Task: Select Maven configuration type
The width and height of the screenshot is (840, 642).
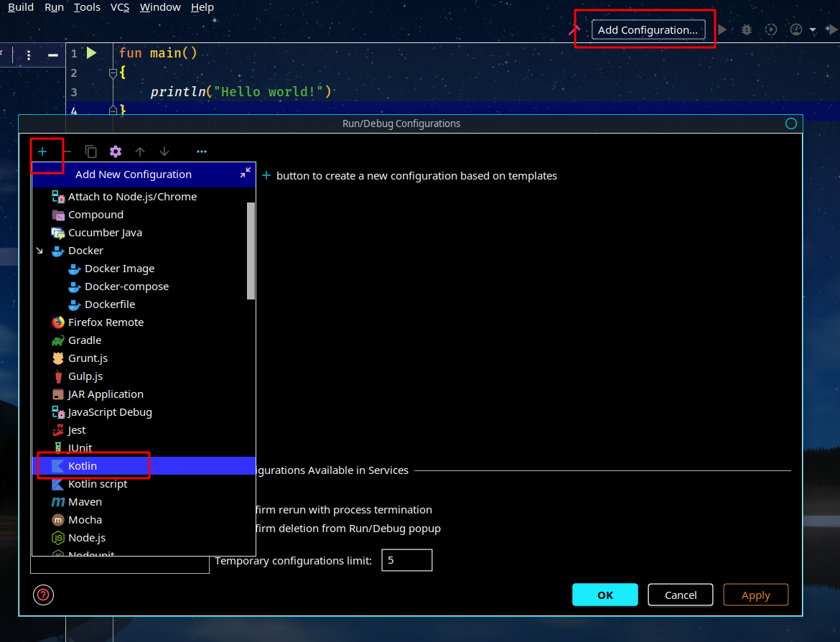Action: 144,501
